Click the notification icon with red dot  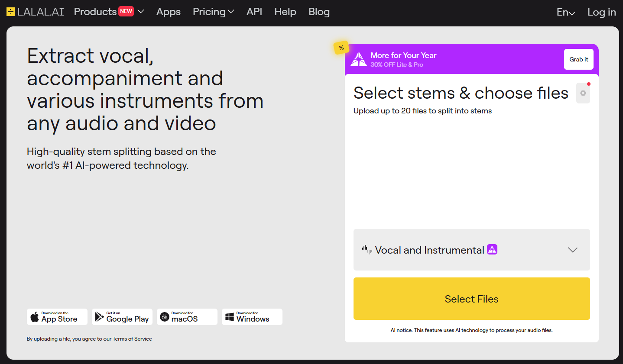tap(583, 93)
